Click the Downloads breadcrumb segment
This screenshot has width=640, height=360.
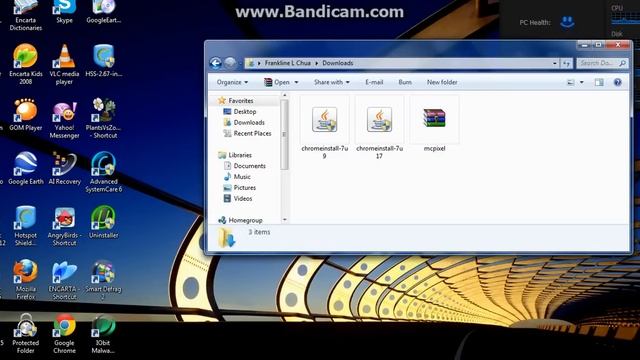(x=338, y=63)
